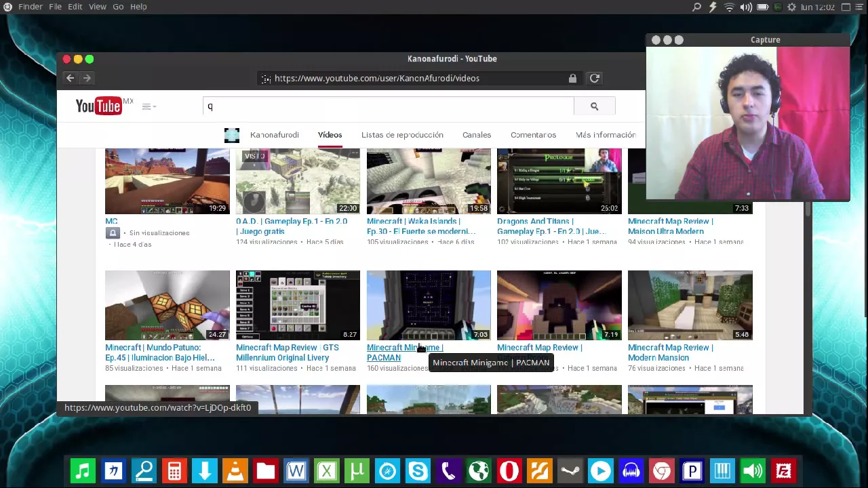Open the View menu

(97, 7)
